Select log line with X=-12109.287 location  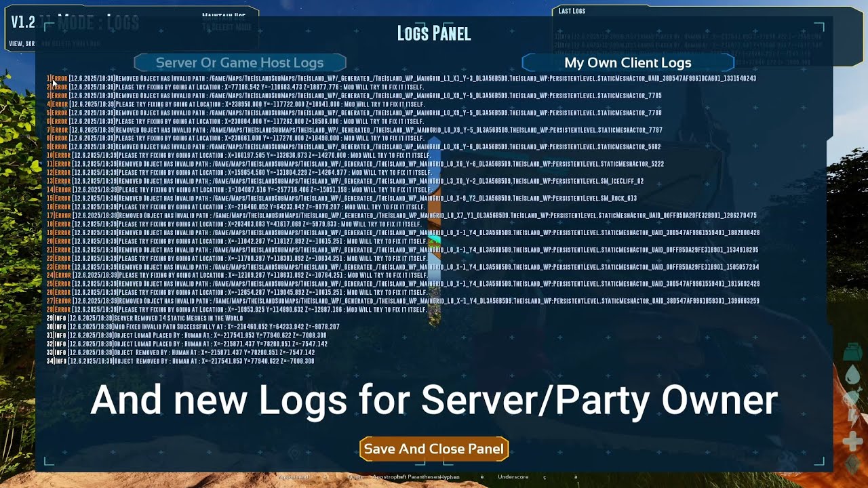coord(237,275)
